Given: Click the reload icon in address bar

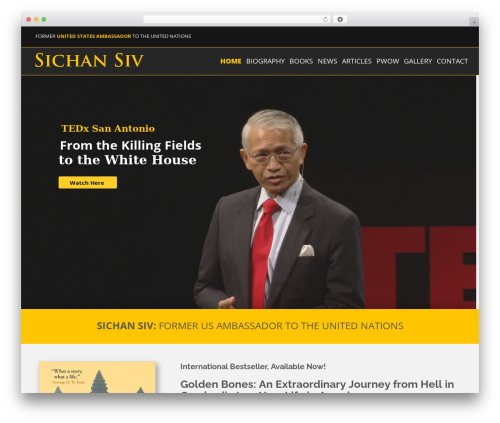Looking at the screenshot, I should tap(325, 20).
